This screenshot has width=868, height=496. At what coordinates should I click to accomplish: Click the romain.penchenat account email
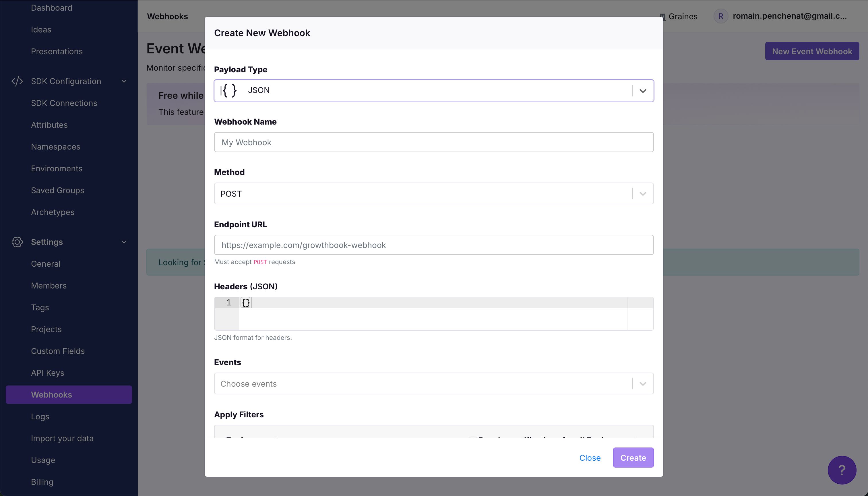pyautogui.click(x=790, y=16)
